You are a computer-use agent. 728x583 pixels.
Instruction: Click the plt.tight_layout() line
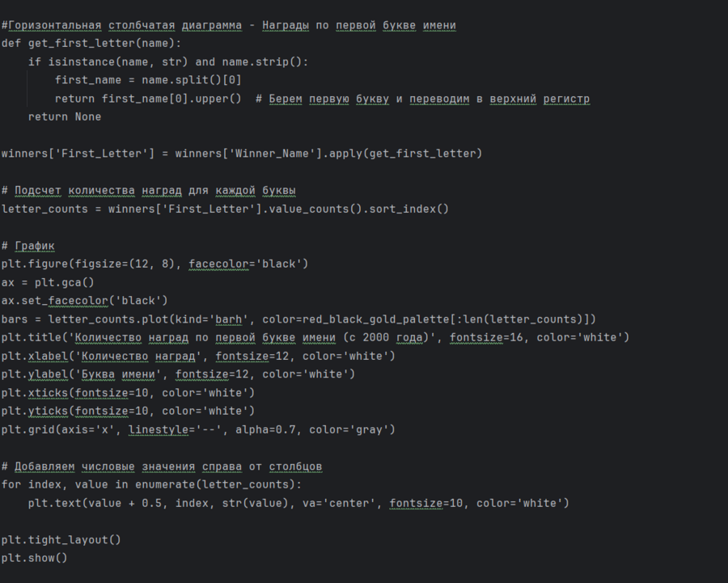[61, 539]
